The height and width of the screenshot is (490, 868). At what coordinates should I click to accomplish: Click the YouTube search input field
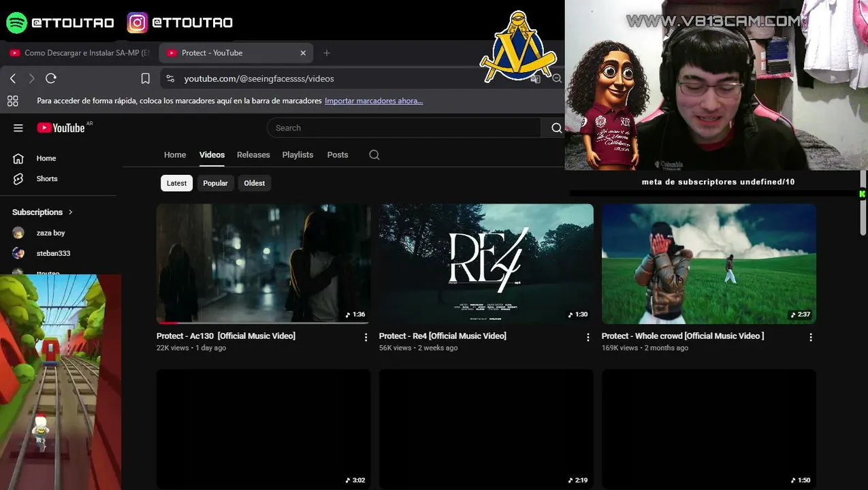404,128
